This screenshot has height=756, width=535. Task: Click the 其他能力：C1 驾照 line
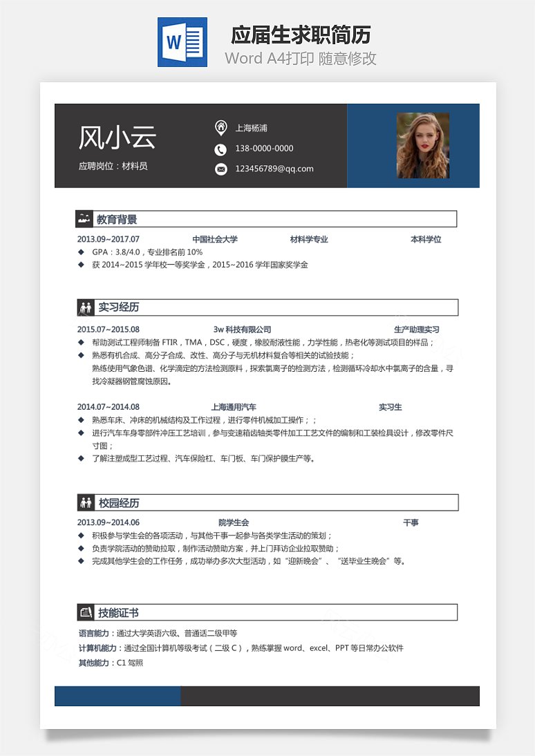click(x=111, y=663)
